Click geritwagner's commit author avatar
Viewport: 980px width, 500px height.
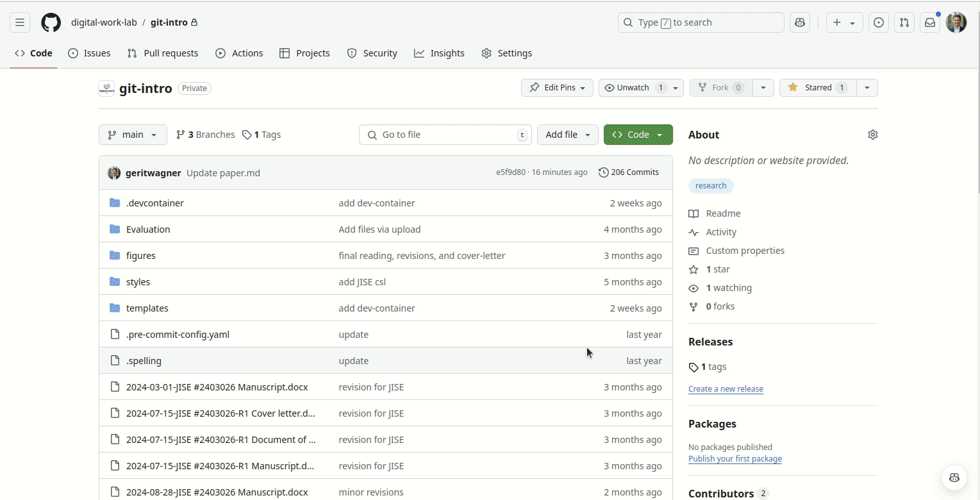(x=114, y=172)
